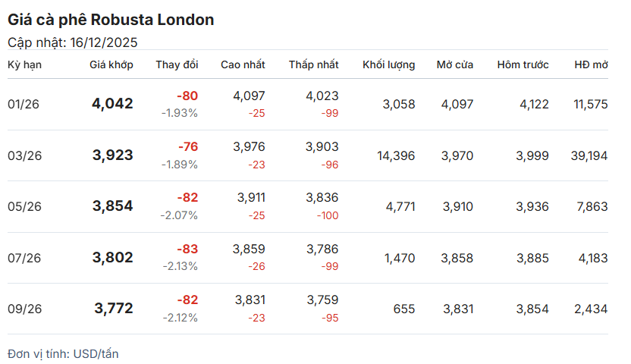Click the 'Thấp nhất' column header
This screenshot has width=631, height=364.
click(313, 64)
